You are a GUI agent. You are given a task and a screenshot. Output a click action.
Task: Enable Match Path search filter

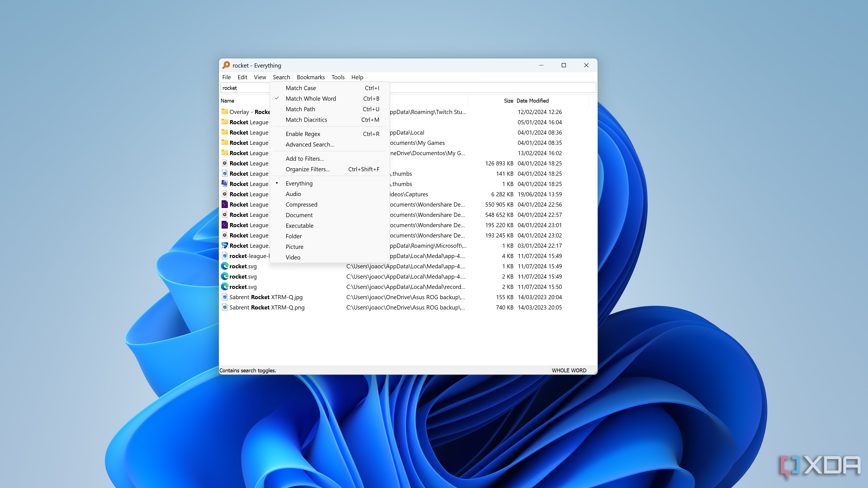tap(300, 108)
